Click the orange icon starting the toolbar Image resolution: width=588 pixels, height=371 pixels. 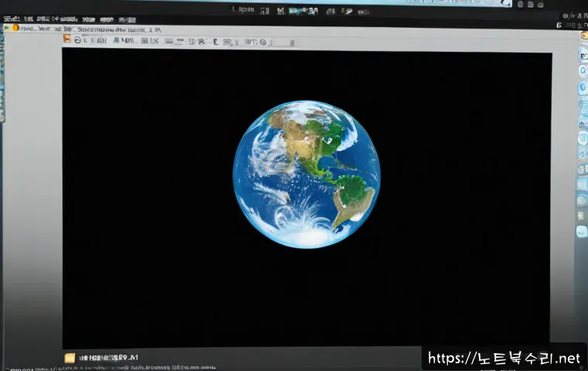pos(67,39)
